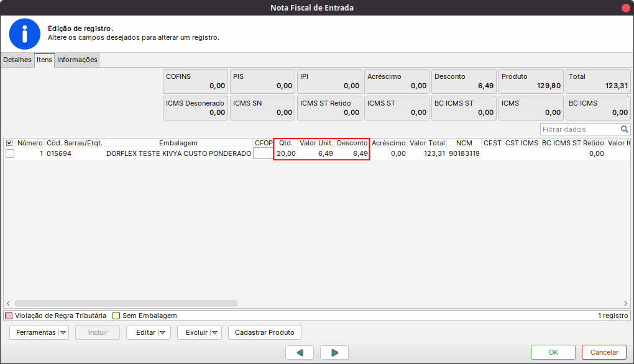Check the row checkbox for item 015694

click(x=10, y=153)
